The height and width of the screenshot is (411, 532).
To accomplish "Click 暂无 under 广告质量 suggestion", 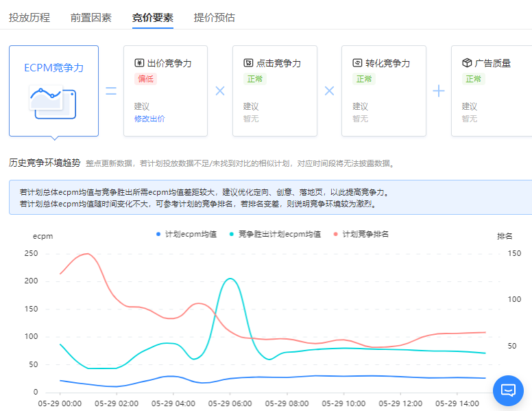I will pos(470,119).
